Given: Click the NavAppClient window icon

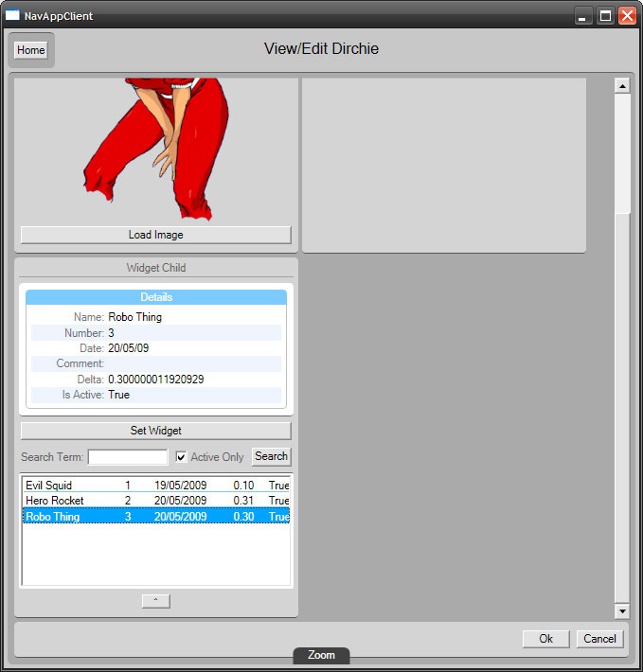Looking at the screenshot, I should click(13, 16).
